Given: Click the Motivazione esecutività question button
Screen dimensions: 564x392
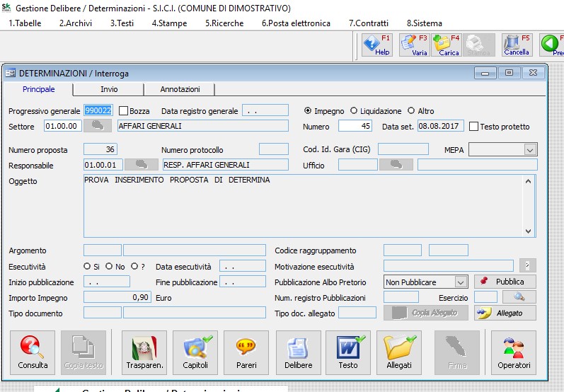Looking at the screenshot, I should click(528, 265).
